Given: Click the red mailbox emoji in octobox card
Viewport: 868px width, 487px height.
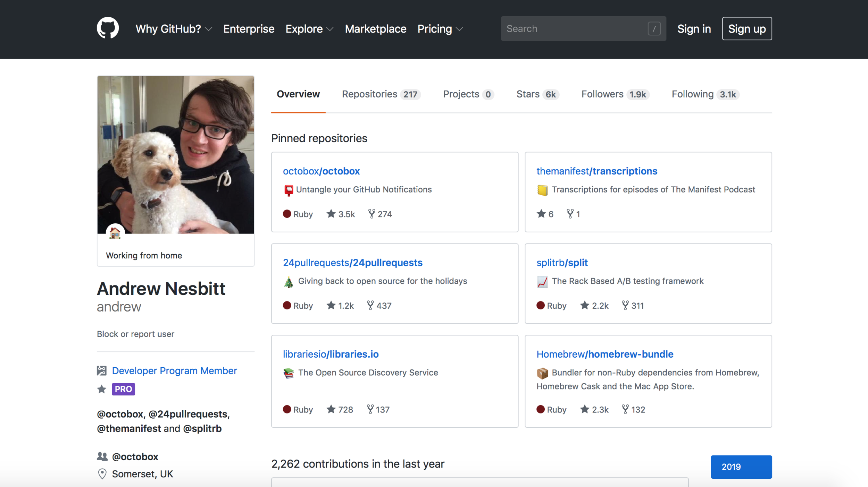Looking at the screenshot, I should tap(289, 190).
